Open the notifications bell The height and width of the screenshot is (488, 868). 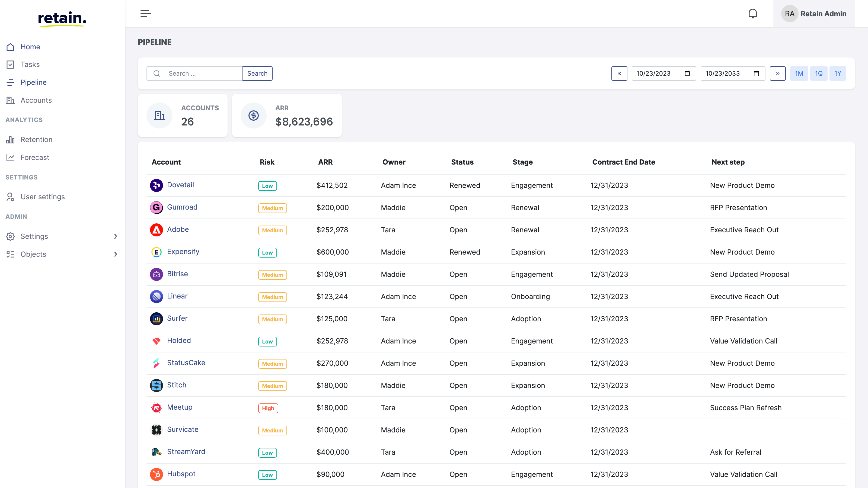click(753, 13)
